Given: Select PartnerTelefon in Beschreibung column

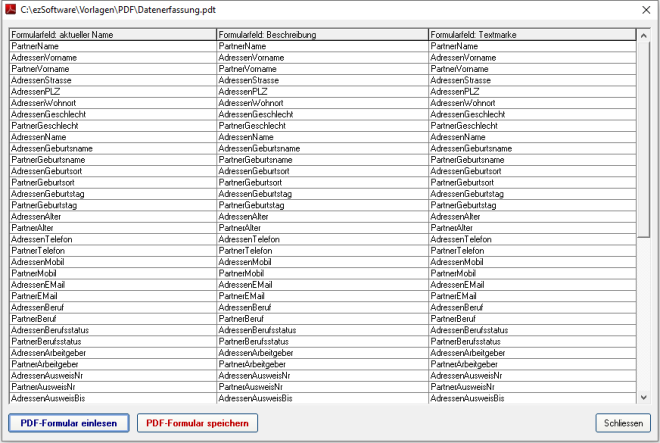Looking at the screenshot, I should (322, 251).
